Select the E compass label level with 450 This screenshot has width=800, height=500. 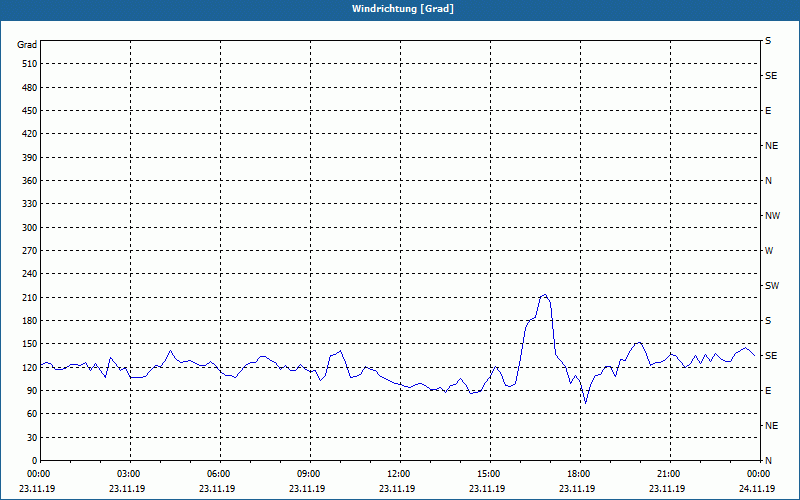pos(768,111)
